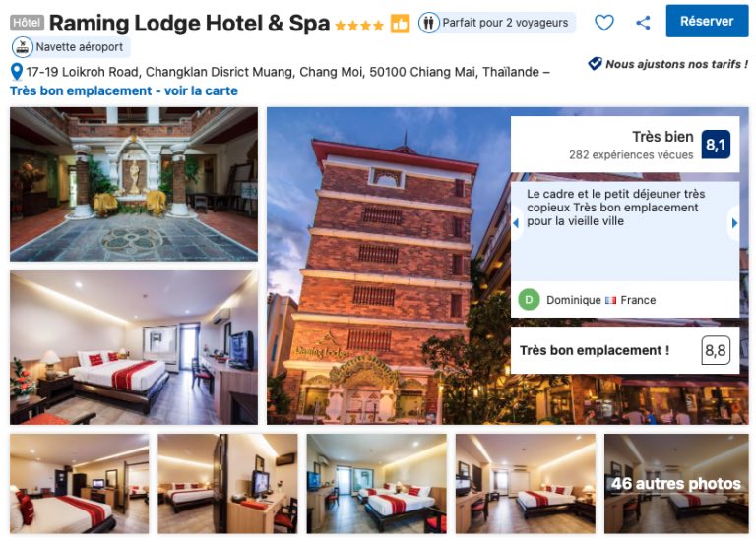Click the 8,8 location score badge
Screen dimensions: 756x540
pos(716,350)
